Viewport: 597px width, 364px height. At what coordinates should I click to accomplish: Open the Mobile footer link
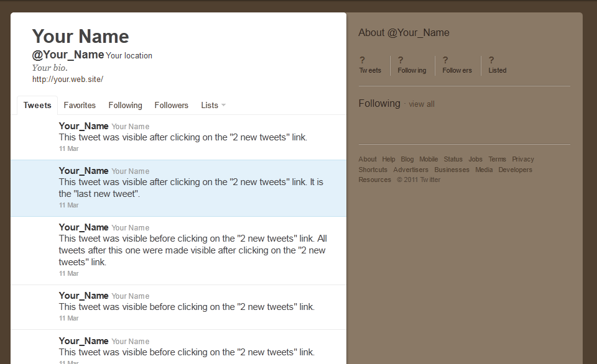coord(428,159)
